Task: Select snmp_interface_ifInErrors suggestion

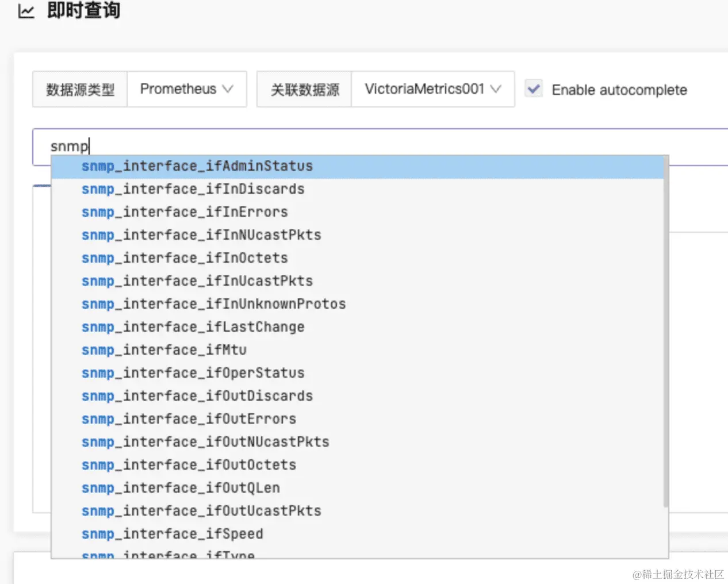Action: pos(357,212)
